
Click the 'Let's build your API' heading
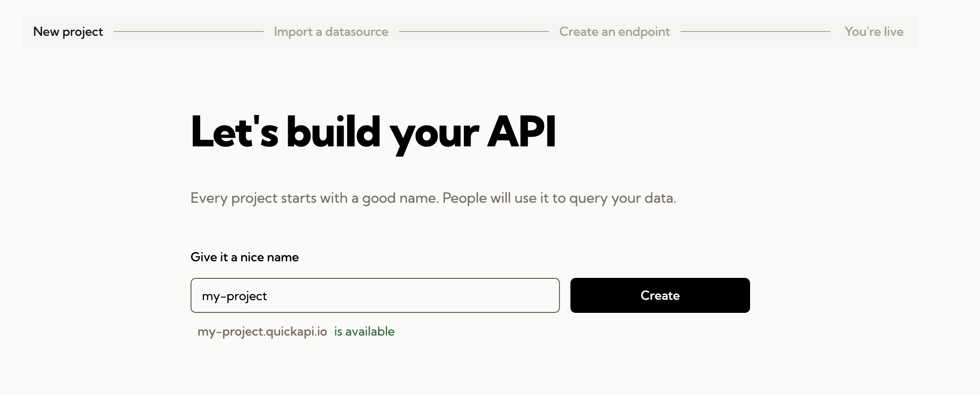373,132
